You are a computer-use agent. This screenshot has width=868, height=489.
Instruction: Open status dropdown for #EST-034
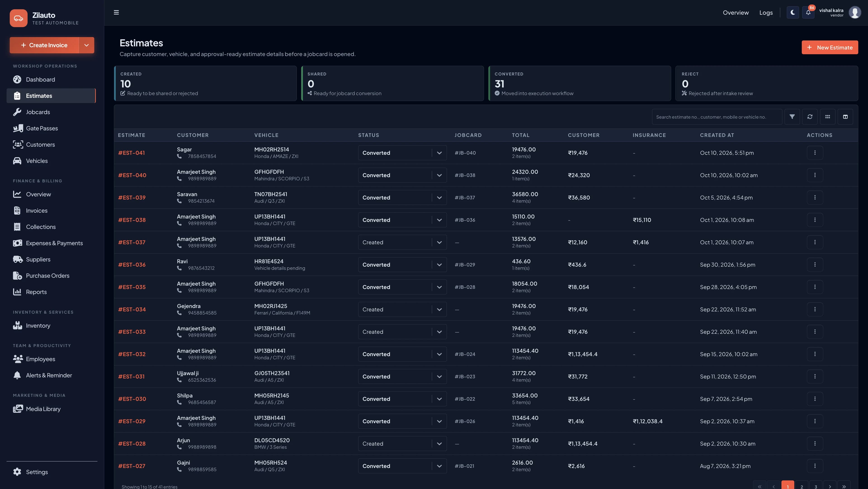[402, 309]
